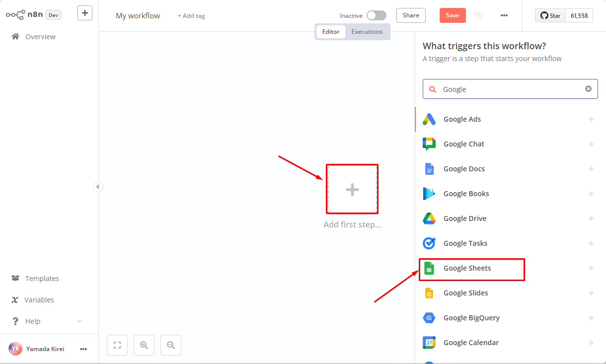Image resolution: width=606 pixels, height=364 pixels.
Task: Expand Google Chat row arrow
Action: 591,144
